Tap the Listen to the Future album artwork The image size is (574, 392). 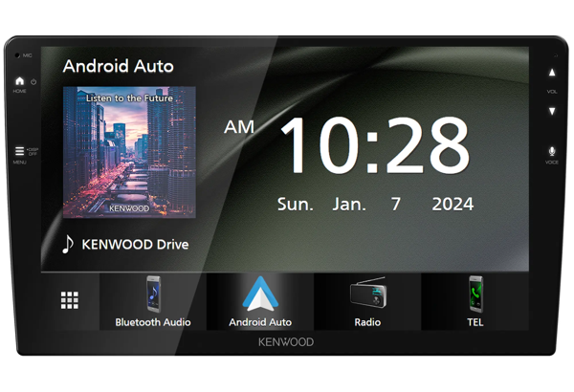[x=129, y=152]
